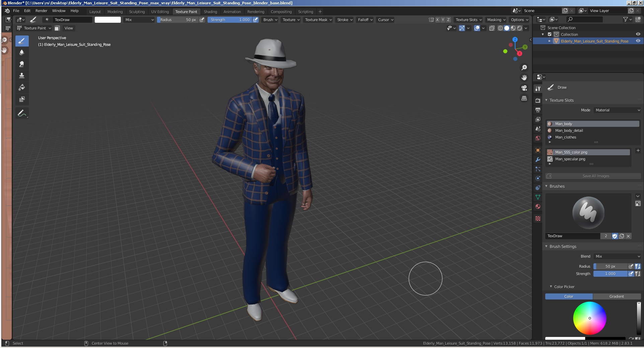Toggle Z axis symmetry button

pyautogui.click(x=449, y=20)
